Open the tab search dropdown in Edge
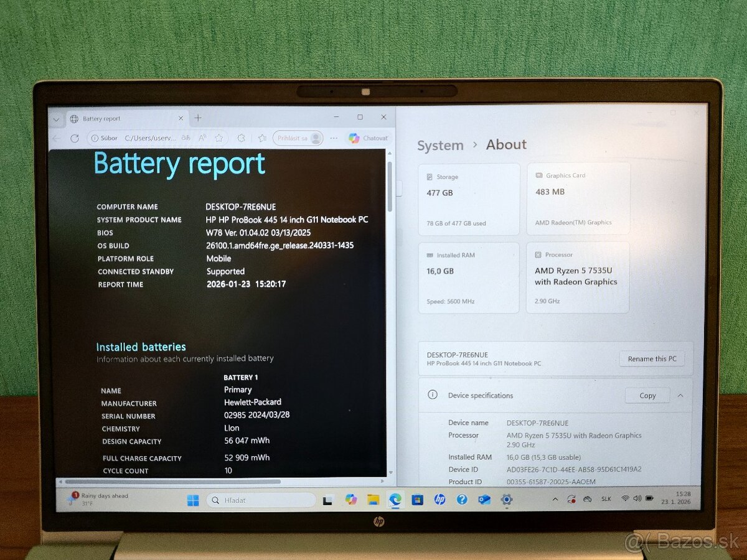Viewport: 747px width, 560px height. tap(55, 119)
